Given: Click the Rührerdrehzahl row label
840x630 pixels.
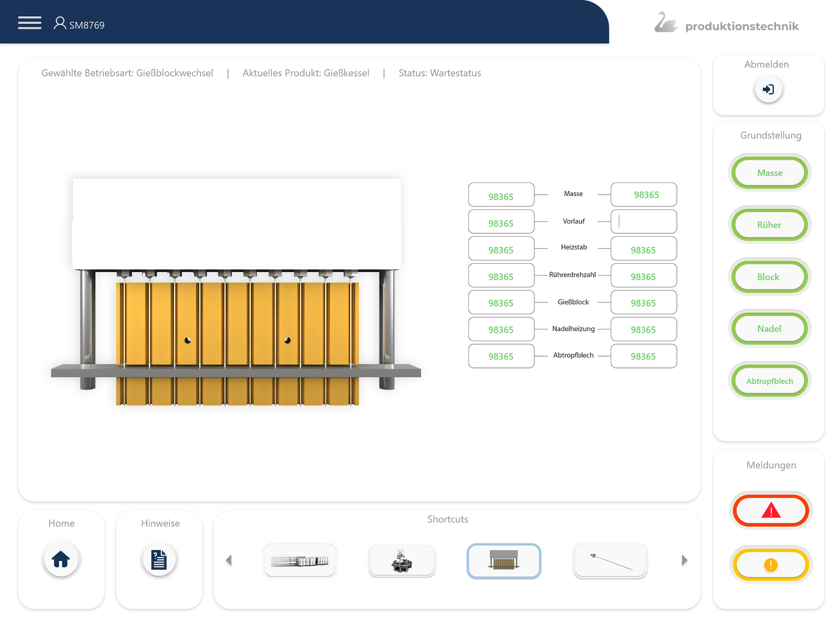Looking at the screenshot, I should [572, 275].
